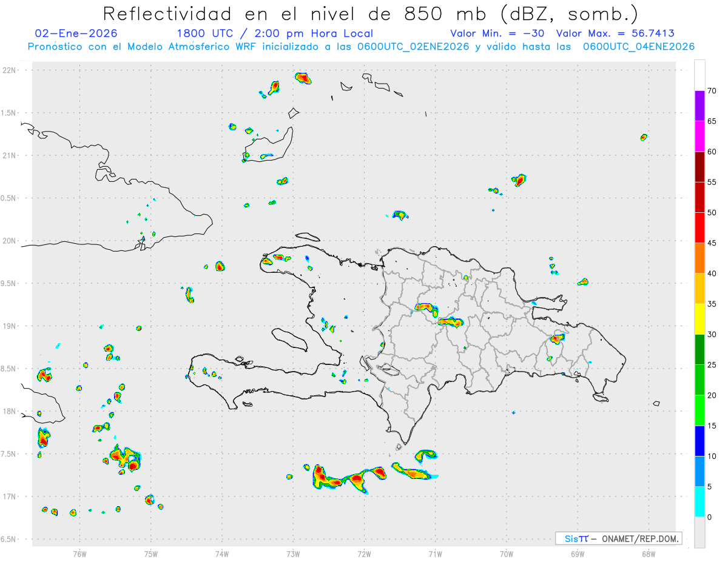Click the "76W" longitude label
This screenshot has height=562, width=728.
[79, 554]
